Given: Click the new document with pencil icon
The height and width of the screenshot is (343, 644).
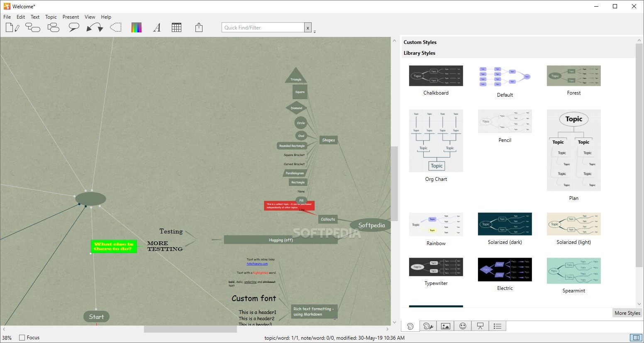Looking at the screenshot, I should coord(12,28).
